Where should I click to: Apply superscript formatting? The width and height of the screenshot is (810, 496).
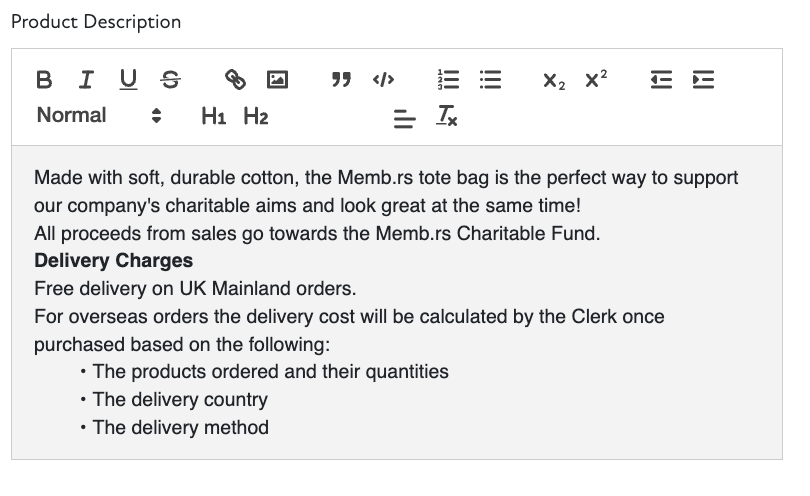tap(596, 80)
